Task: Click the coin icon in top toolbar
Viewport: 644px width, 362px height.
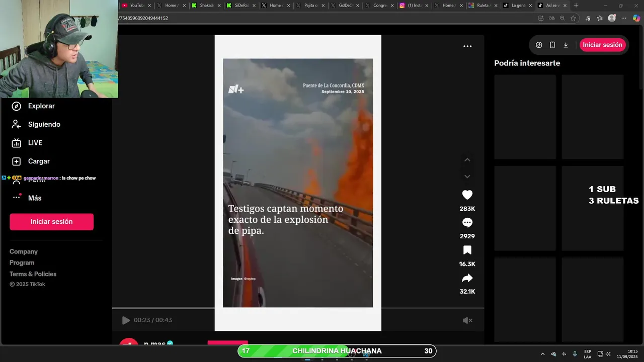Action: point(539,45)
